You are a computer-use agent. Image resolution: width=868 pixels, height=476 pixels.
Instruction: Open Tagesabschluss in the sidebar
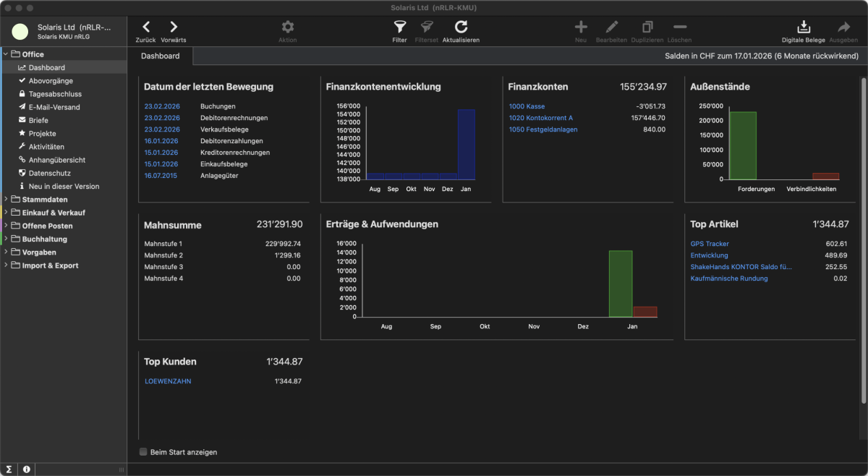(55, 94)
